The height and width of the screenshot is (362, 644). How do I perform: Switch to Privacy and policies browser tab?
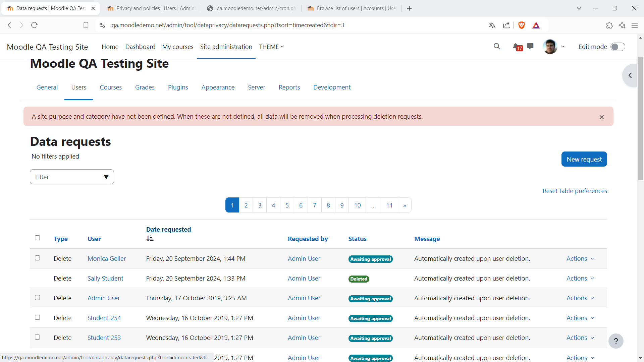pyautogui.click(x=151, y=8)
